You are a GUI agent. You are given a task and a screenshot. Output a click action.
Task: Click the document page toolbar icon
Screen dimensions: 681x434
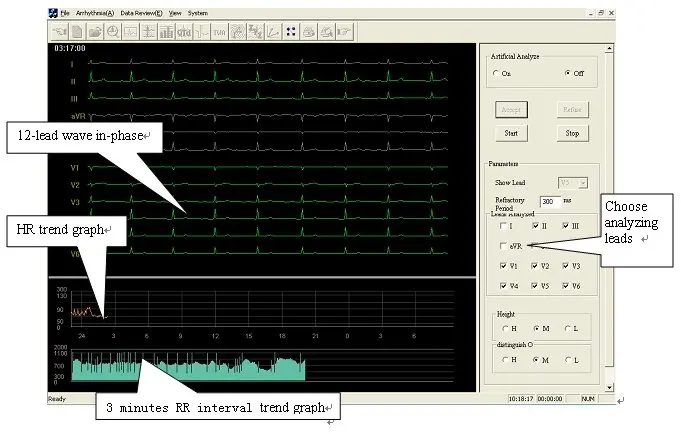point(77,32)
